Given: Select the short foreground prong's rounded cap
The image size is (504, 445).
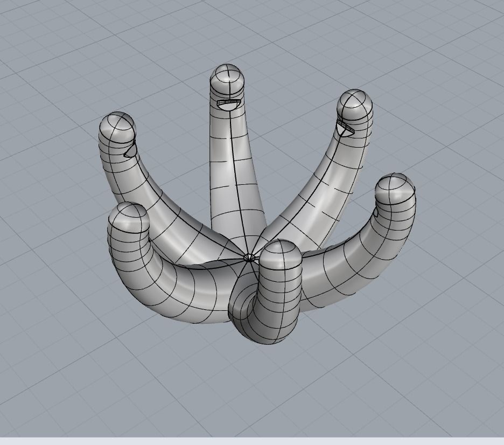Looking at the screenshot, I should point(281,255).
